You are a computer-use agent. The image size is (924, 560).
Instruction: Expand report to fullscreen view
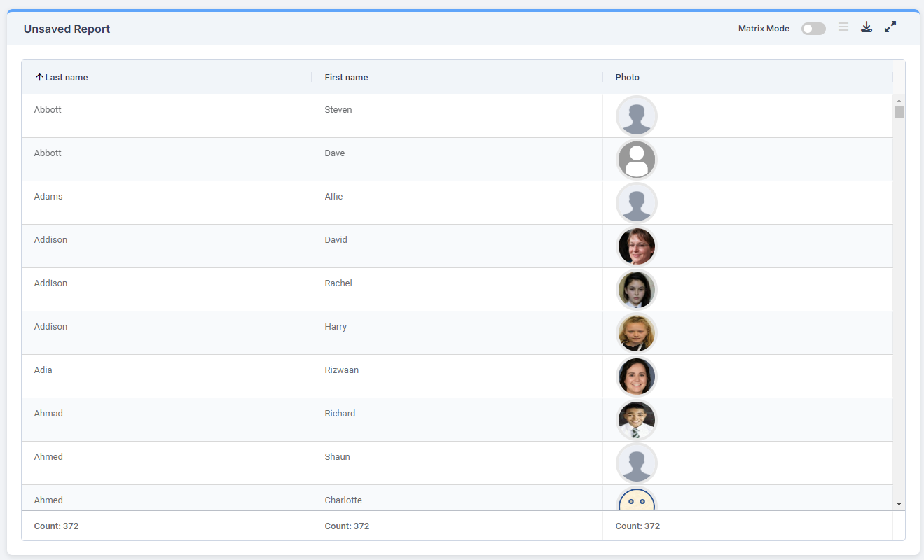890,27
